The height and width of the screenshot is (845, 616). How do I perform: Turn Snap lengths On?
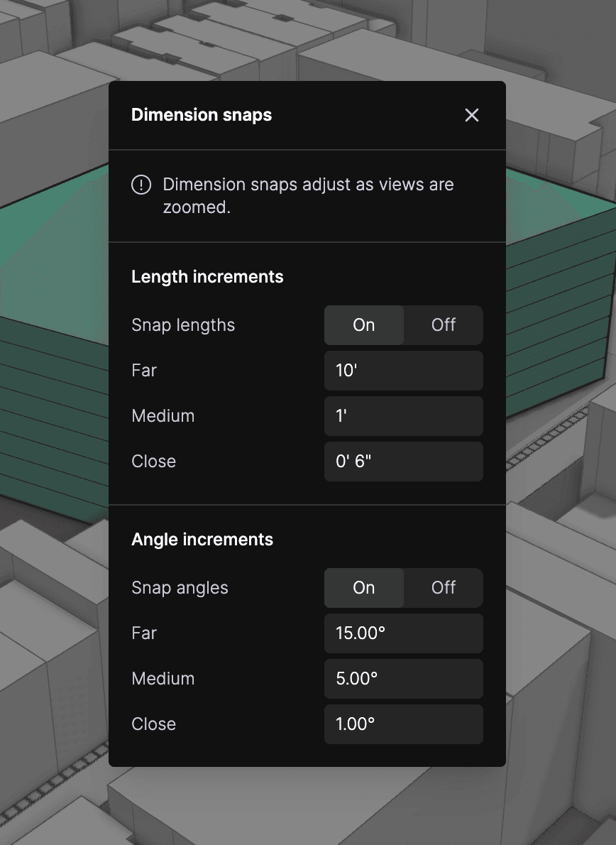[x=364, y=325]
